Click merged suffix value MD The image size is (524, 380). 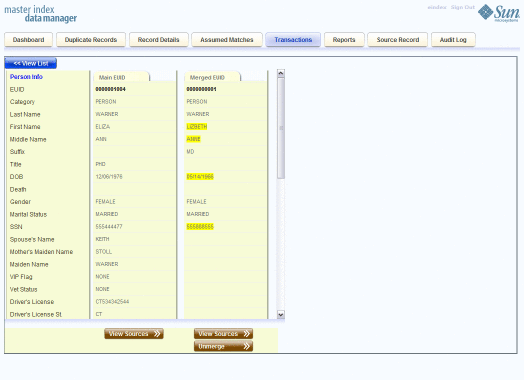(190, 152)
